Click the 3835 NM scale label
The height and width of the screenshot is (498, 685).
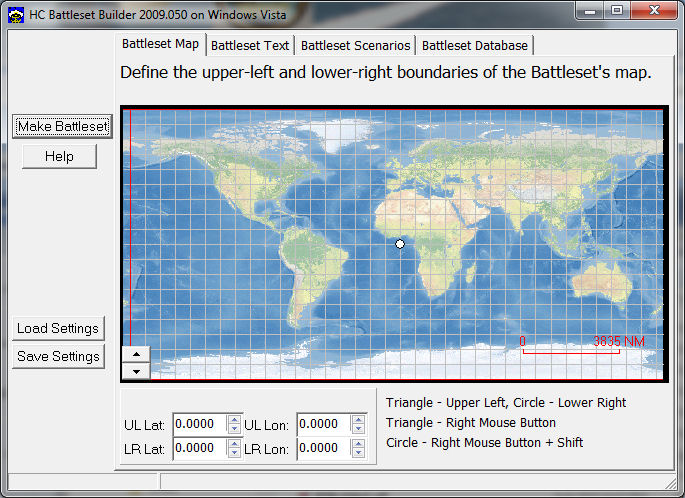point(619,341)
